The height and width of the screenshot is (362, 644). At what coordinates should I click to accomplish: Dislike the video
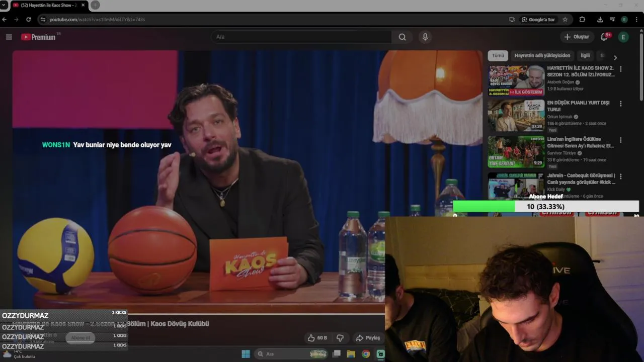(340, 338)
